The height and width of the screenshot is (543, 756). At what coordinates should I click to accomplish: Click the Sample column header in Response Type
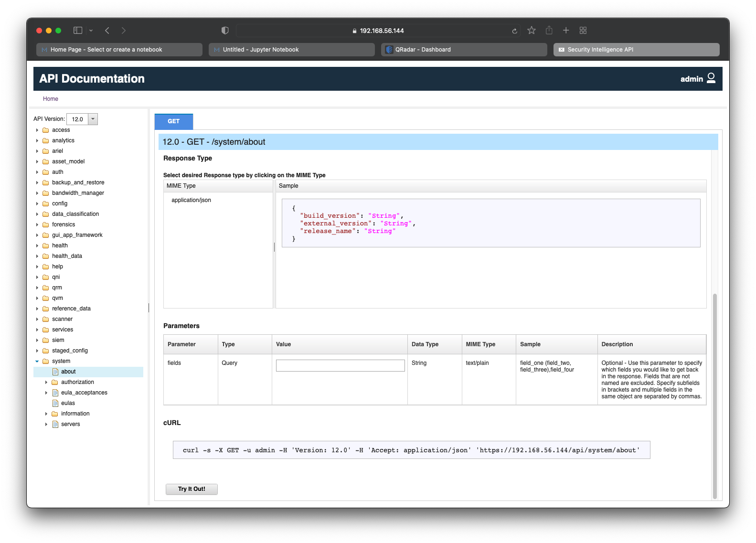[491, 186]
